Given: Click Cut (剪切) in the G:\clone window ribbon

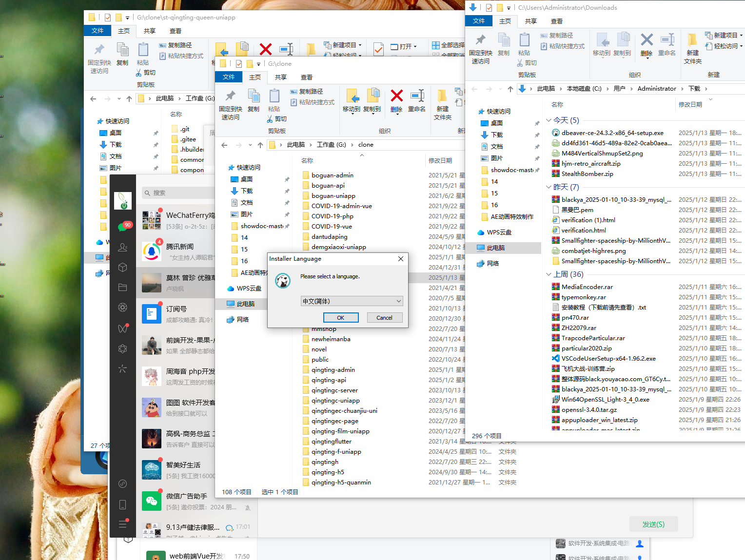Looking at the screenshot, I should (277, 119).
